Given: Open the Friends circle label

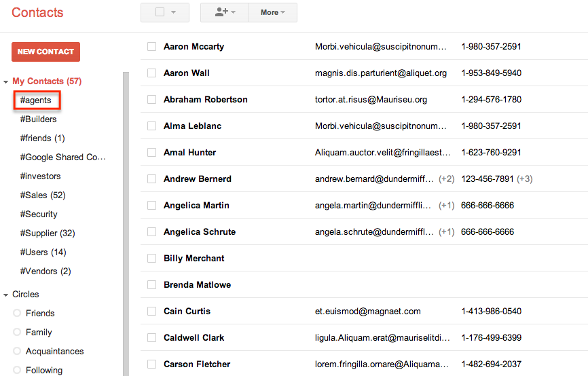Looking at the screenshot, I should [x=40, y=313].
